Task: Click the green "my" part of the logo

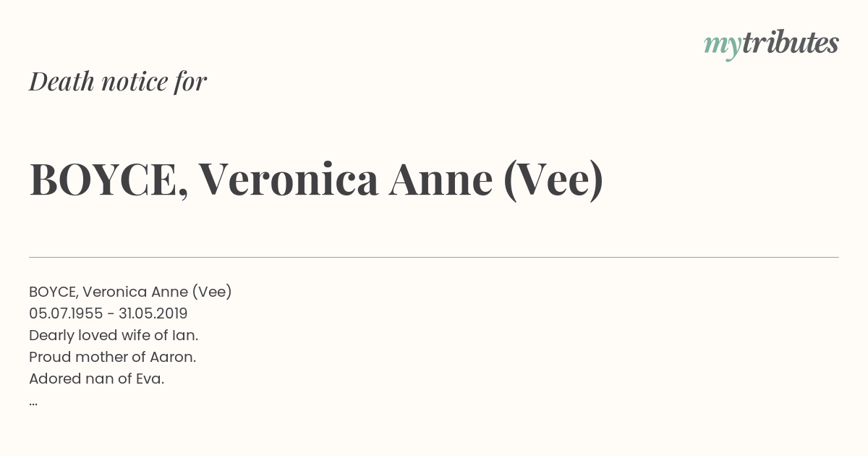Action: point(722,45)
